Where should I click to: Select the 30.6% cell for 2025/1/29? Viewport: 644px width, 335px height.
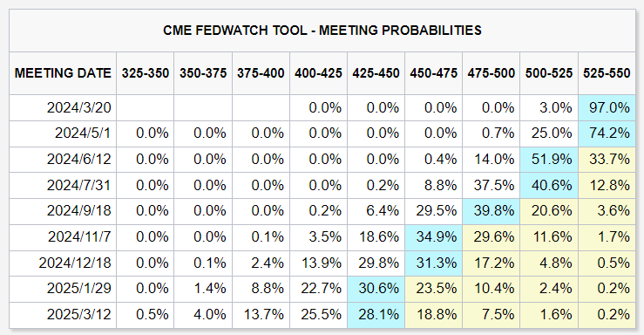pyautogui.click(x=376, y=289)
